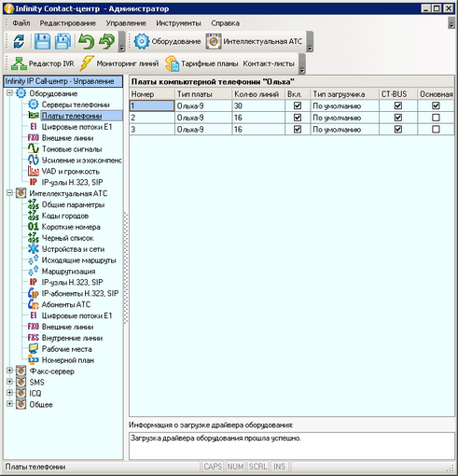Image resolution: width=458 pixels, height=476 pixels.
Task: Click Тип загрузчика cell of board 2
Action: pos(344,118)
